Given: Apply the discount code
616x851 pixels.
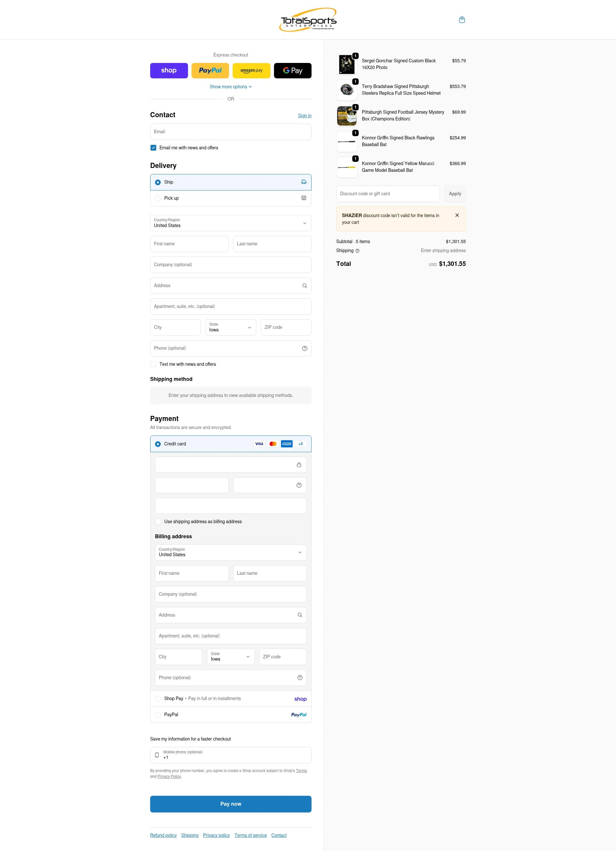Looking at the screenshot, I should pos(455,194).
